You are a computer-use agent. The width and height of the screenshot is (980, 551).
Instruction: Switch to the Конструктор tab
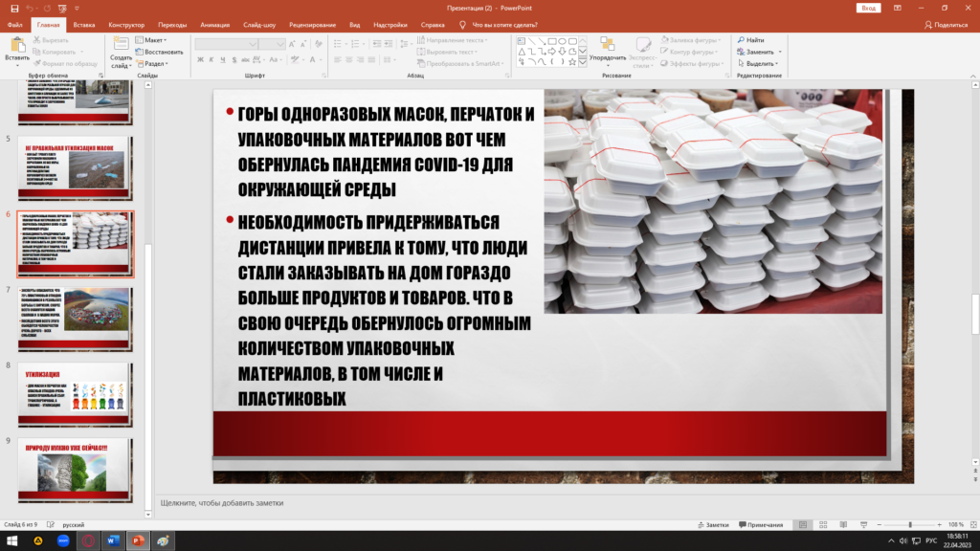(x=126, y=25)
